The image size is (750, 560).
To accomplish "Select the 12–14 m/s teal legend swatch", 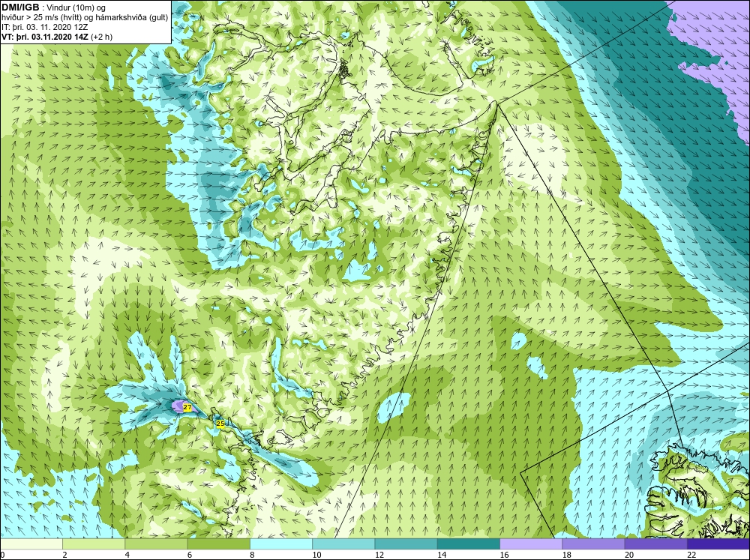I will click(x=406, y=544).
